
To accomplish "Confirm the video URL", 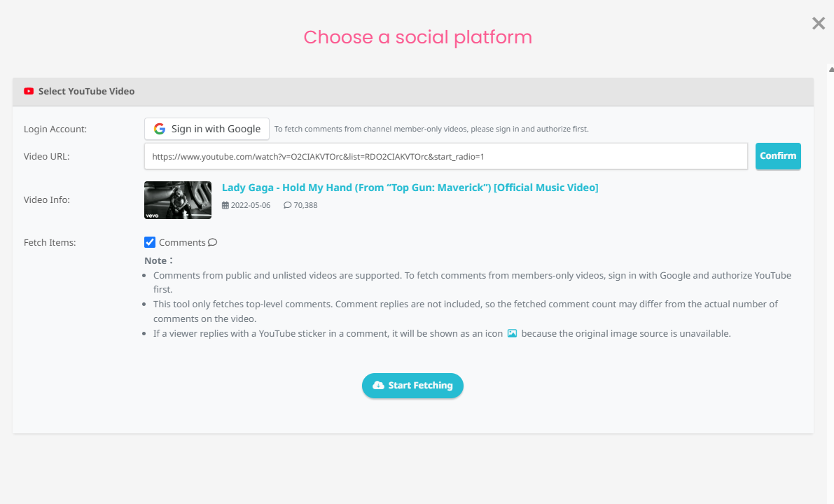I will (778, 156).
